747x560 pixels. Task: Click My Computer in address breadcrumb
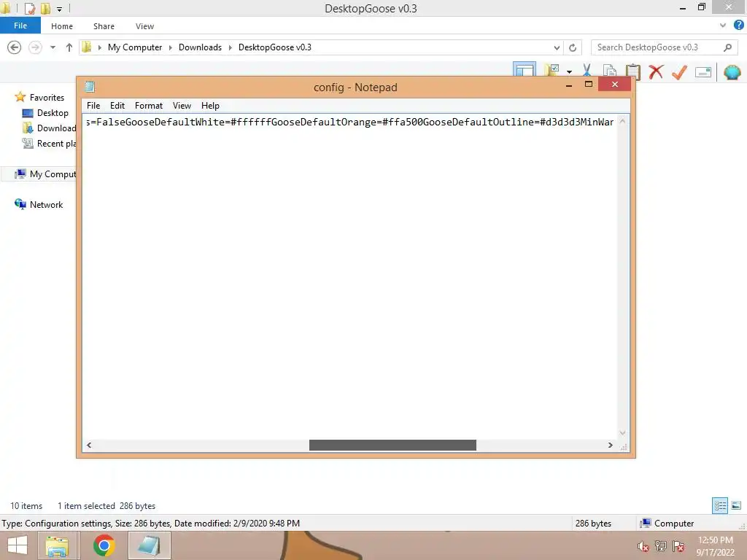point(135,47)
